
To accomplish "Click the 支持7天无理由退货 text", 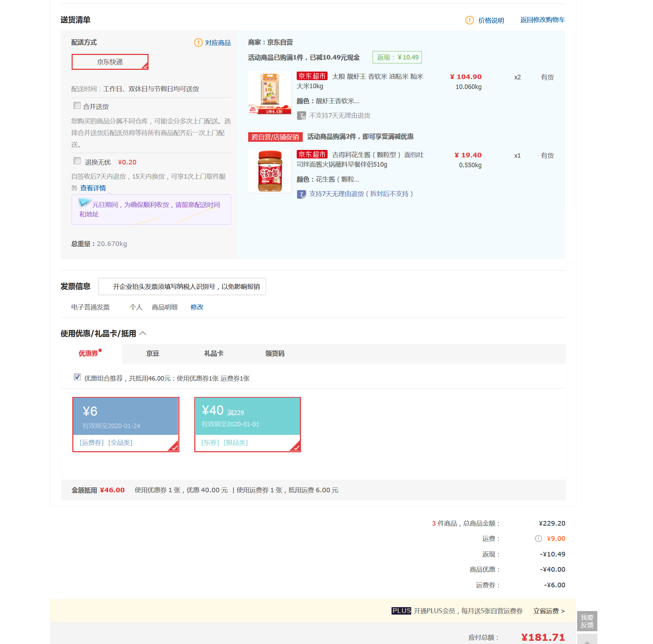I will click(361, 194).
